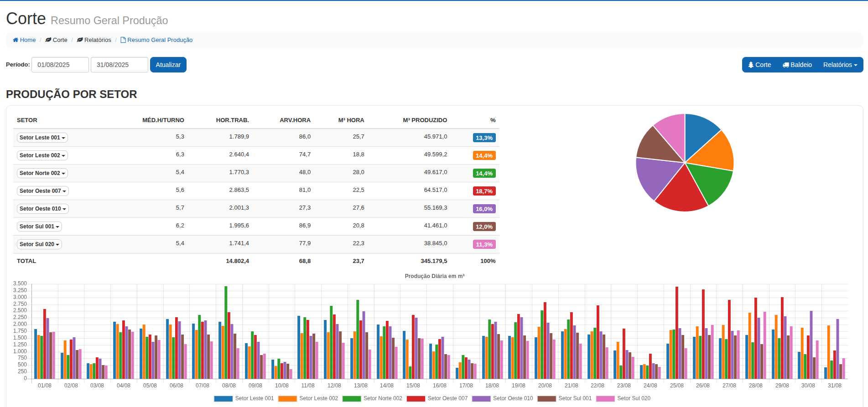The width and height of the screenshot is (868, 407).
Task: Expand the Setor Sul 001 dropdown
Action: pos(39,227)
